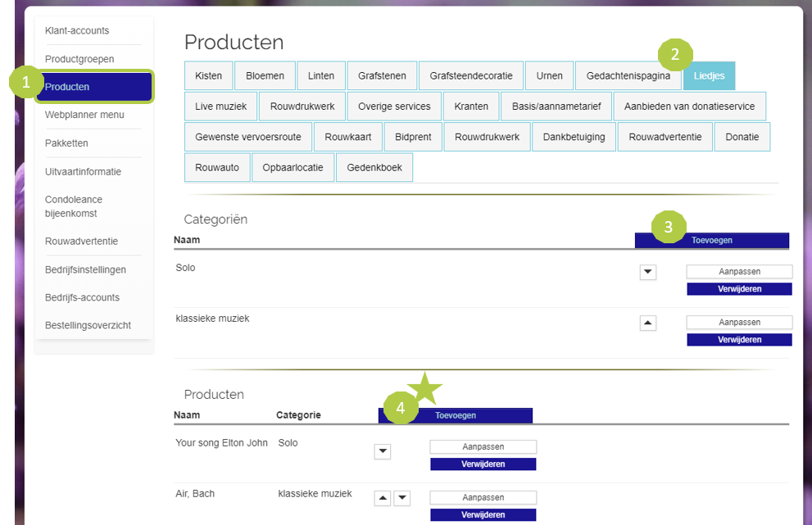This screenshot has height=525, width=812.
Task: Open Productgroepen in the sidebar
Action: coord(79,59)
